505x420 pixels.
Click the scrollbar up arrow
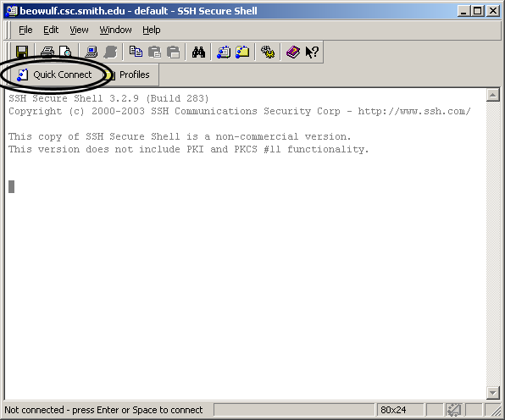coord(493,95)
